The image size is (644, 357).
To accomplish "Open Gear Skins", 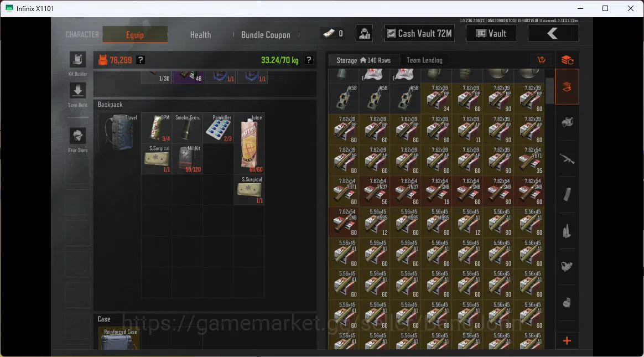I will [77, 136].
